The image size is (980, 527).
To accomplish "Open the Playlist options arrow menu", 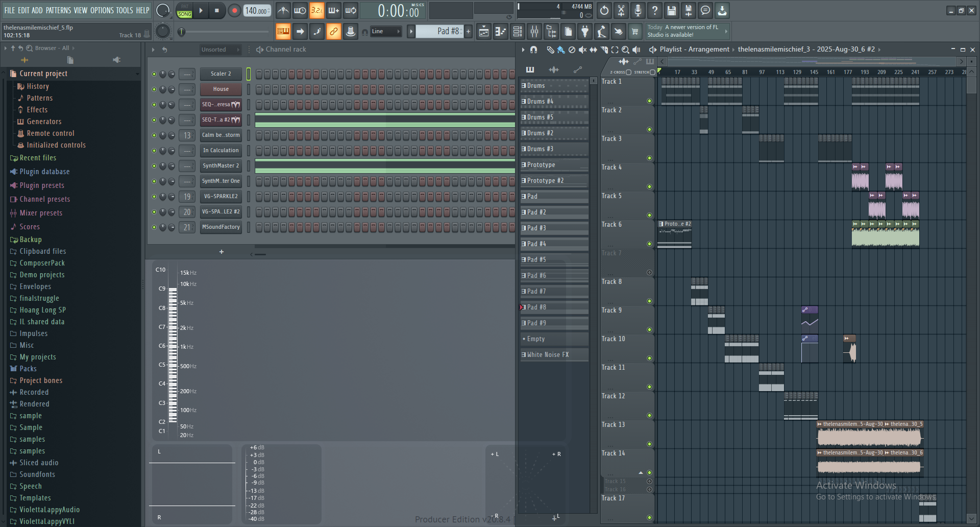I will pos(523,50).
